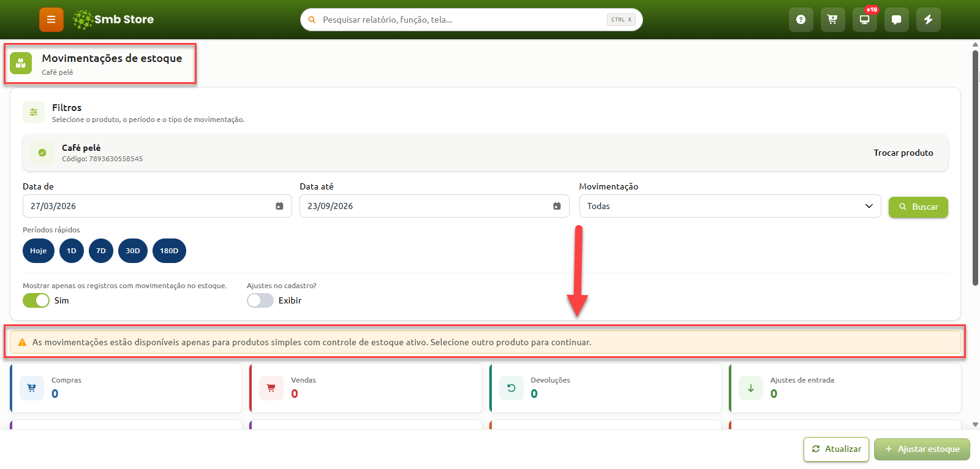The image size is (980, 469).
Task: Click the Vendas red cart icon
Action: tap(271, 388)
